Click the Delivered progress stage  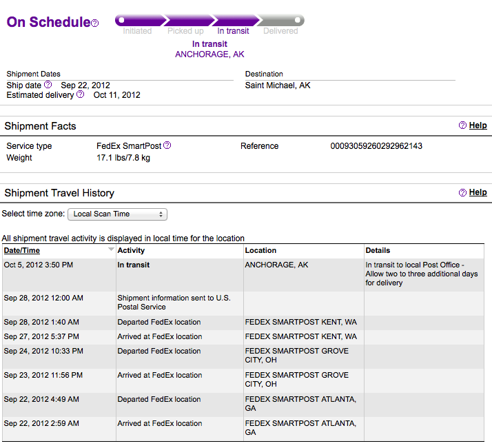click(x=280, y=31)
